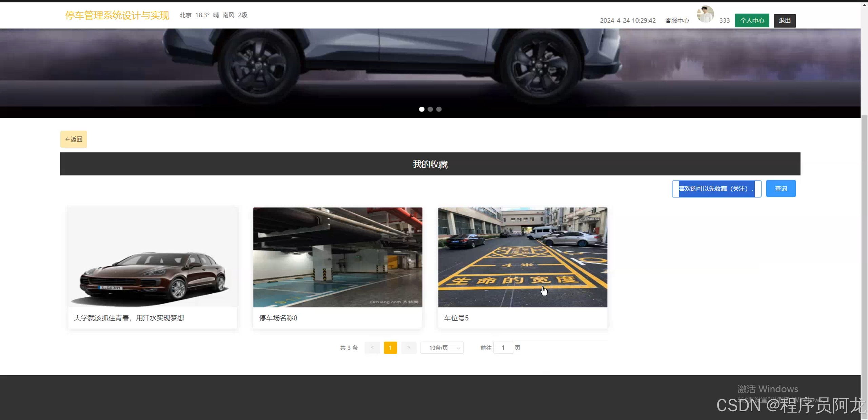Click the next page arrow
Image resolution: width=868 pixels, height=420 pixels.
point(409,348)
